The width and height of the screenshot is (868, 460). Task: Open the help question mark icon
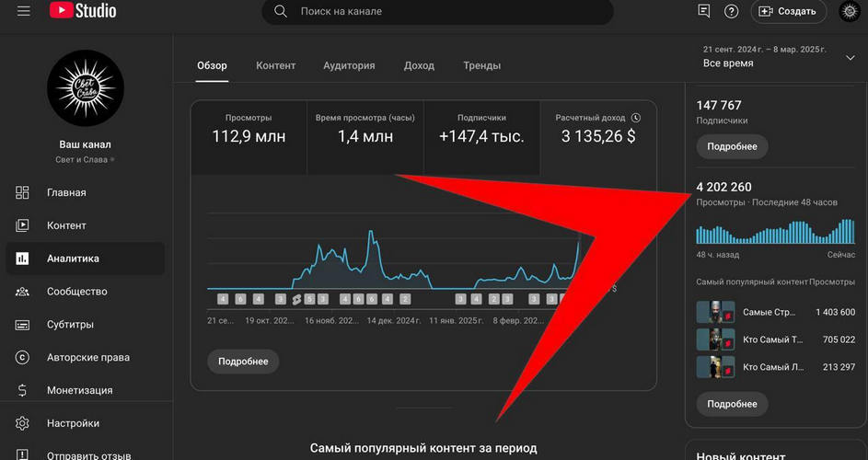click(732, 11)
